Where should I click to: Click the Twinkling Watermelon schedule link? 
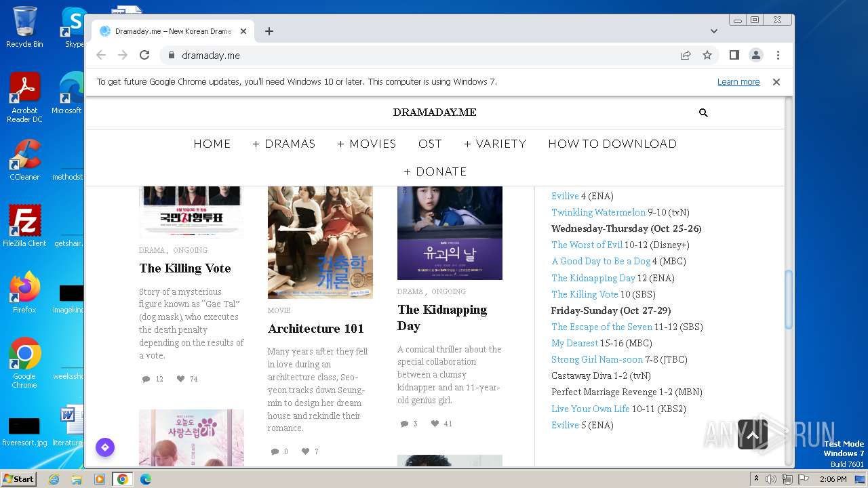(598, 212)
